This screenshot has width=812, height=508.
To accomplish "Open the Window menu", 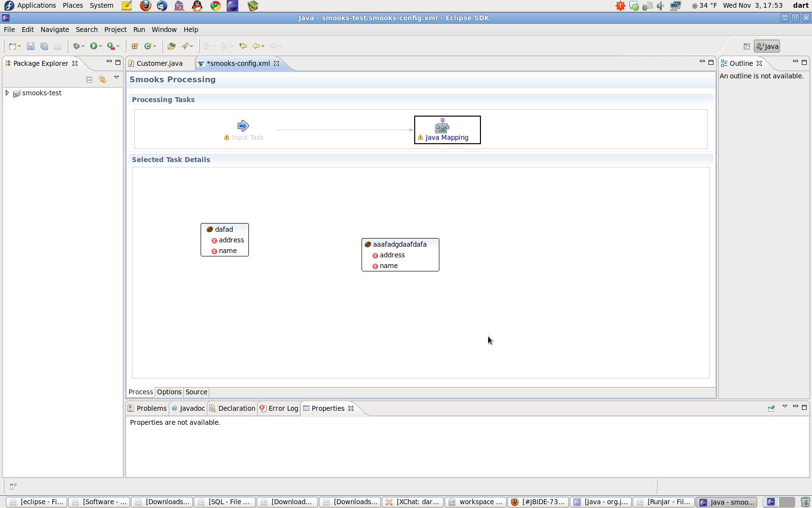I will [x=164, y=30].
